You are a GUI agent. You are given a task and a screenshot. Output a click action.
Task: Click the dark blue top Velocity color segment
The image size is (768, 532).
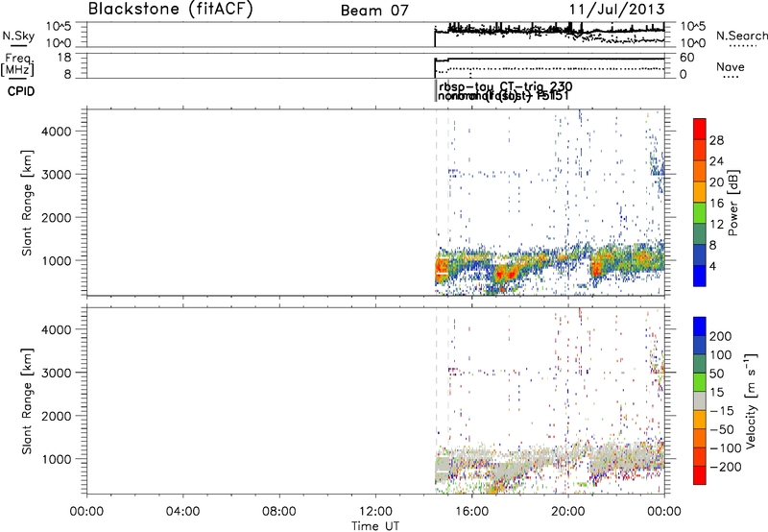(x=700, y=326)
